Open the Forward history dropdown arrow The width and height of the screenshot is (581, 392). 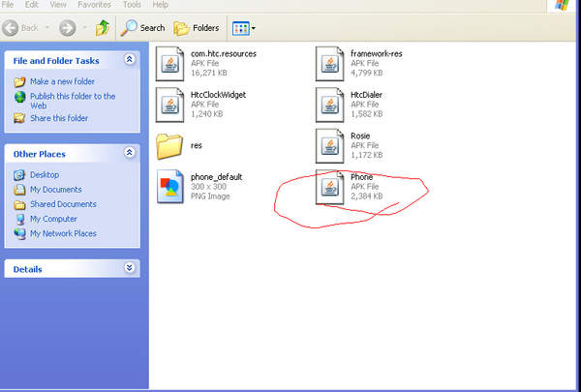(85, 28)
